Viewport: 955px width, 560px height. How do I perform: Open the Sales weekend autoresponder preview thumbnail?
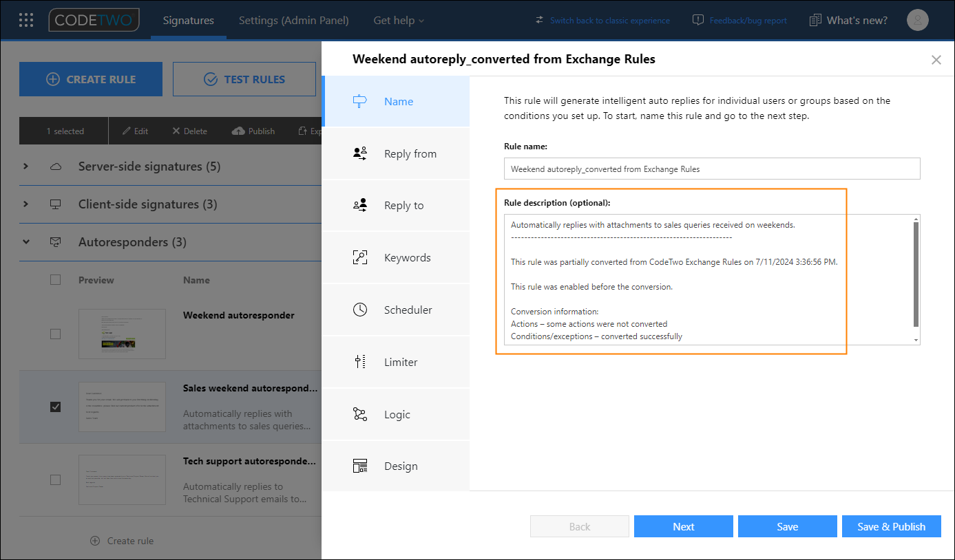(x=122, y=407)
